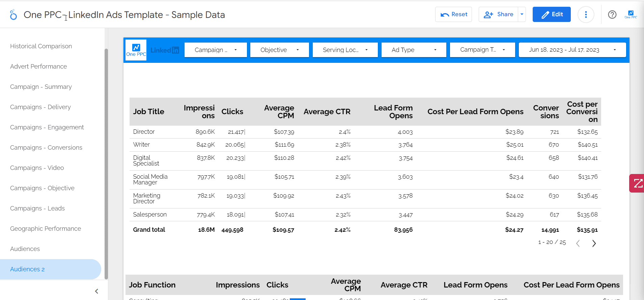Click the 1 - 20 / 25 pagination text
Screen dimensions: 644x300
pos(552,242)
